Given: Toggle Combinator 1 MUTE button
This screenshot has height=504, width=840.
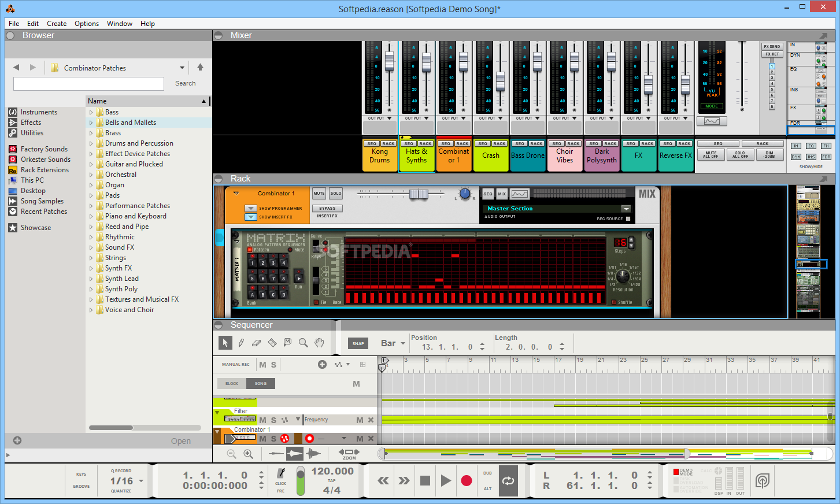Looking at the screenshot, I should 319,194.
